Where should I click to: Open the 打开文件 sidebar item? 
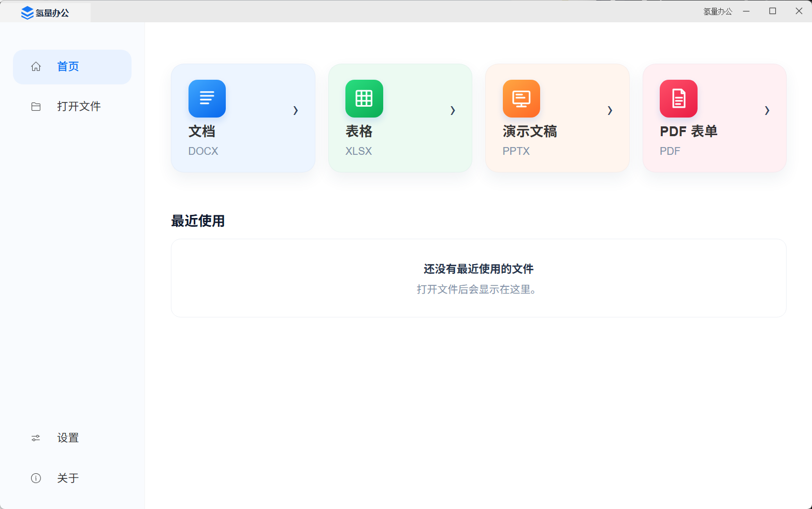[72, 107]
